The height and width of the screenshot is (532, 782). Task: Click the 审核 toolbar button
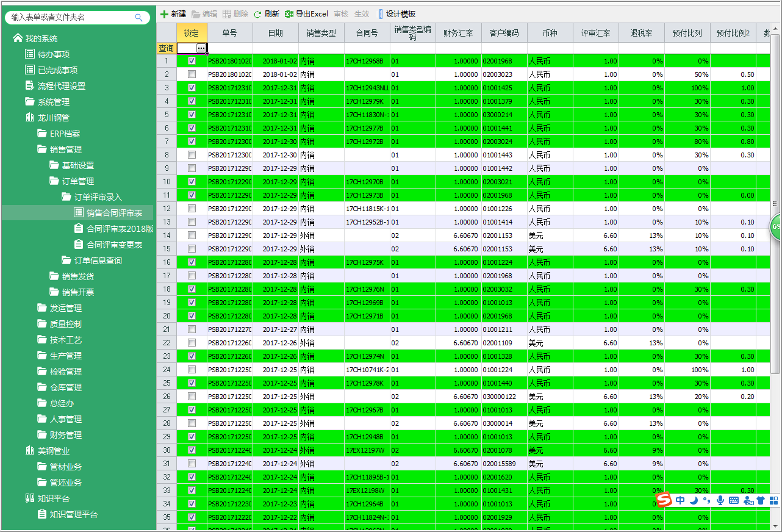click(x=341, y=13)
